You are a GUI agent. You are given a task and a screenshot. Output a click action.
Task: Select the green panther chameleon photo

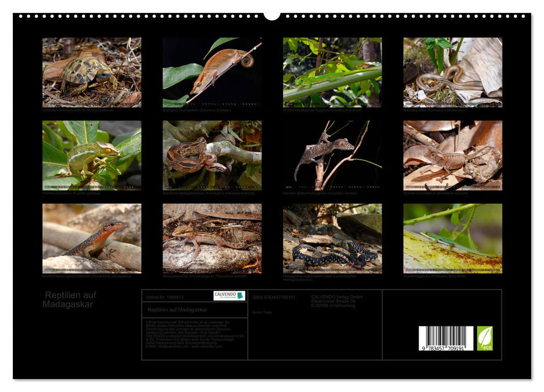tap(92, 155)
